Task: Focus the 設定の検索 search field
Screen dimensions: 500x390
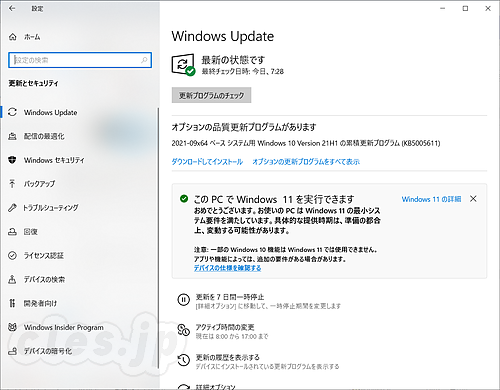Action: pos(80,60)
